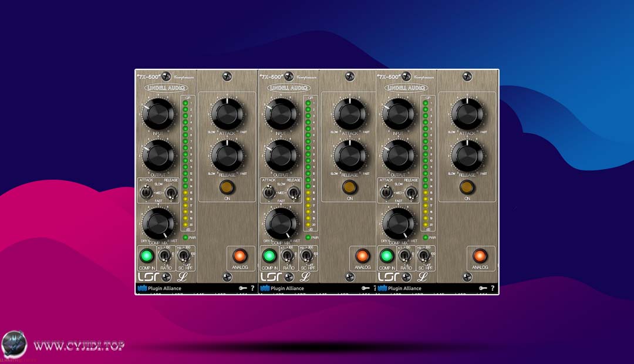Click the key icon in the middle plugin's footer
Image resolution: width=634 pixels, height=364 pixels.
pyautogui.click(x=365, y=288)
